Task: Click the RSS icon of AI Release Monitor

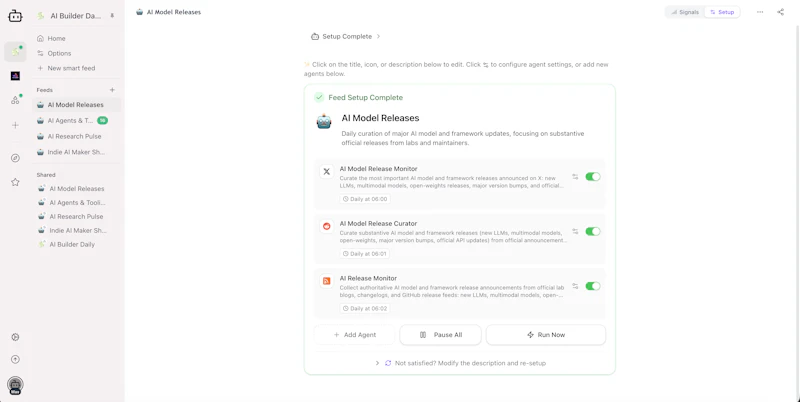Action: (327, 281)
